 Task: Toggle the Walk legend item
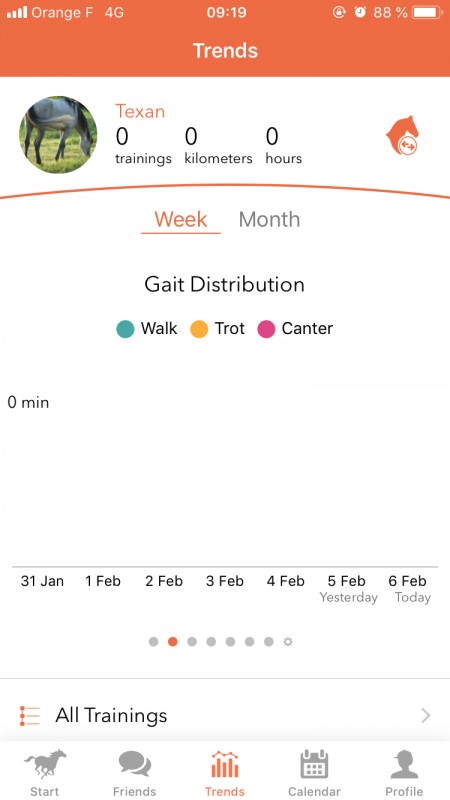[147, 329]
